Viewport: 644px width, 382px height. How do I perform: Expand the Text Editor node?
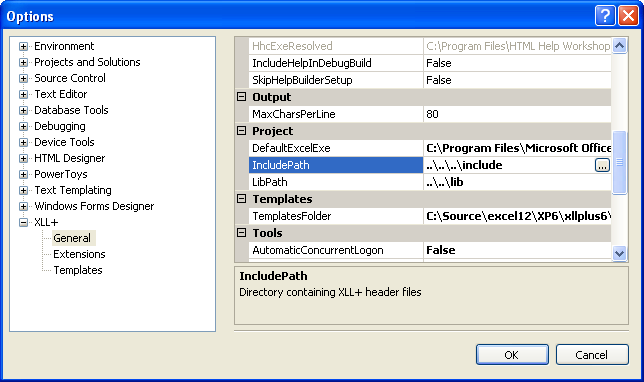tap(23, 94)
